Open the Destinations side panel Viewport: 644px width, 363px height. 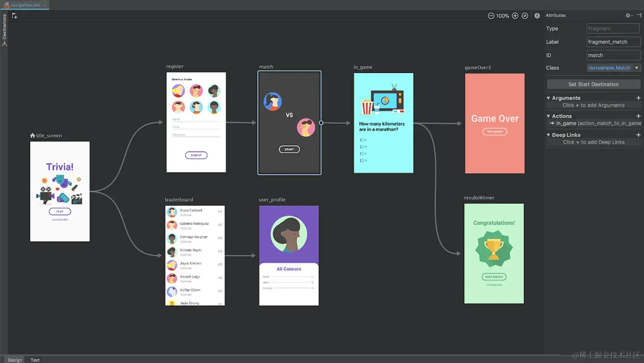[4, 30]
